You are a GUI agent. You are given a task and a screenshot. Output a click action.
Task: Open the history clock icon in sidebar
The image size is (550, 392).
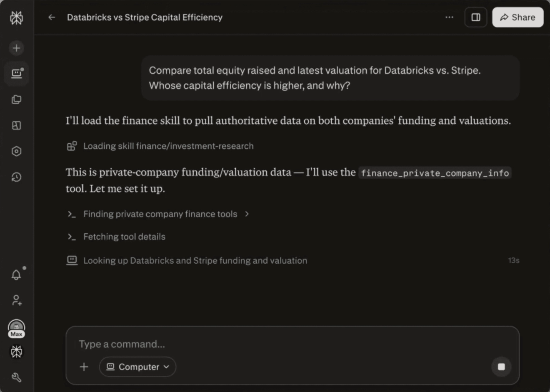pos(16,177)
